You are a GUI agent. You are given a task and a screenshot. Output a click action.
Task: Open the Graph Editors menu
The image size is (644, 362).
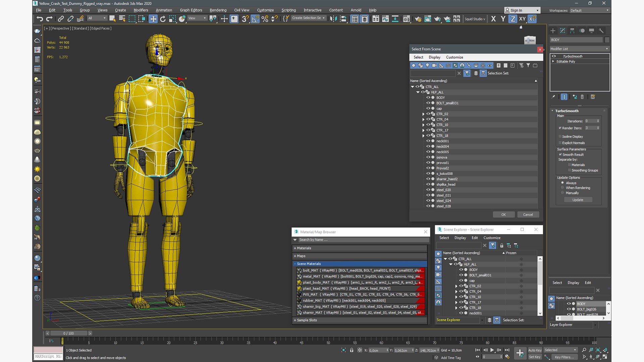[x=191, y=10]
